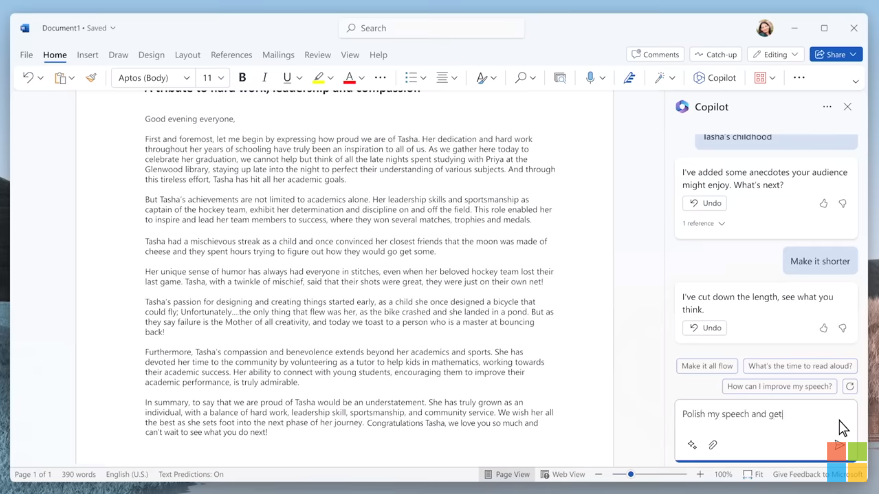Thumbs up the cut down length response
The height and width of the screenshot is (494, 879).
click(x=824, y=328)
